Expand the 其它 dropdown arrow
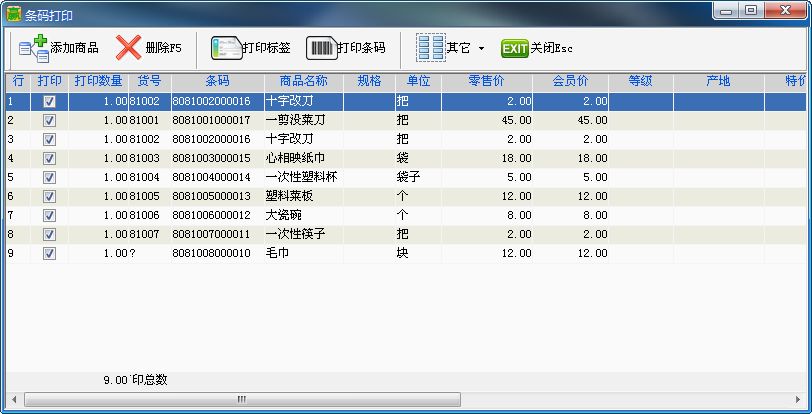 coord(481,49)
